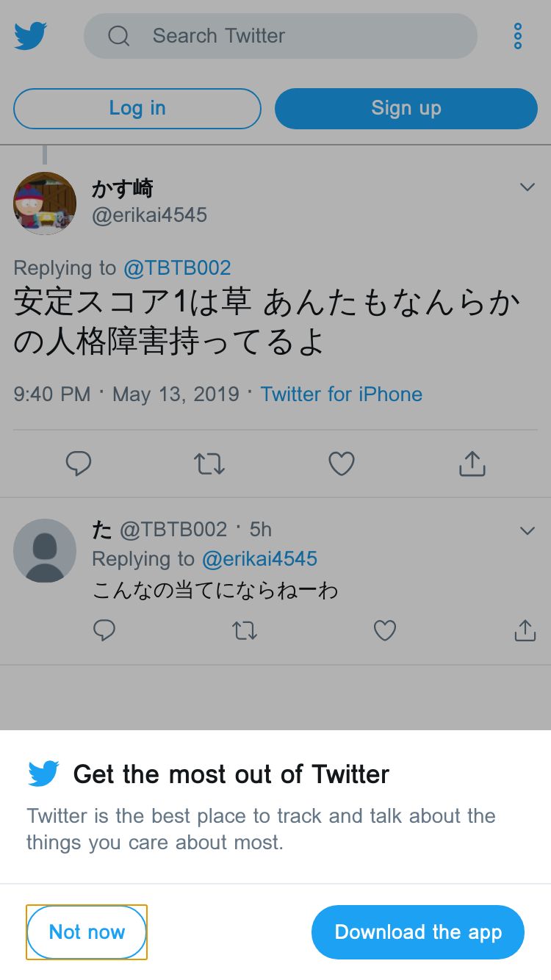Screen dimensions: 551x980
Task: Open the three-dot overflow menu
Action: (518, 36)
